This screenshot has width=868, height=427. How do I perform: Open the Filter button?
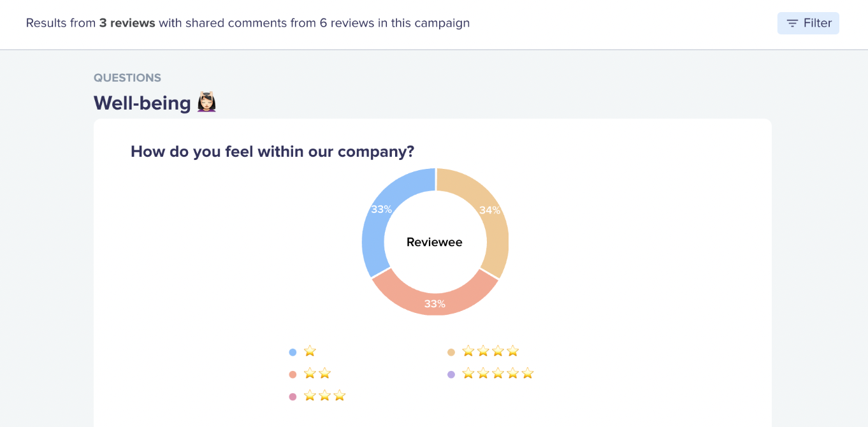(808, 23)
